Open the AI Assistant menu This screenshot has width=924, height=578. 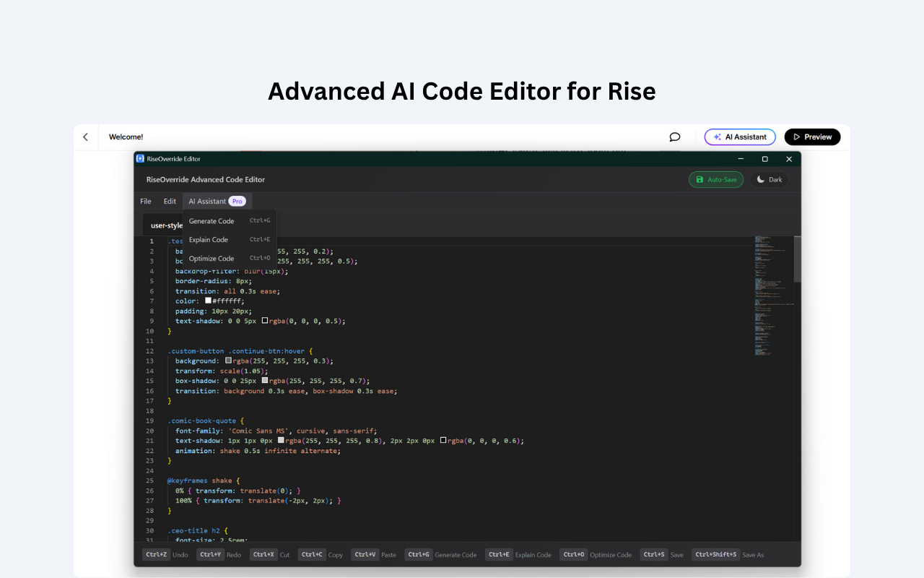[207, 201]
